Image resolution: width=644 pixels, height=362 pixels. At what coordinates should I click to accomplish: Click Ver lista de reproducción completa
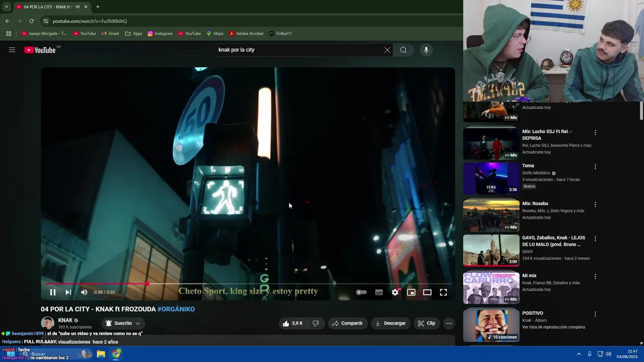point(553,327)
